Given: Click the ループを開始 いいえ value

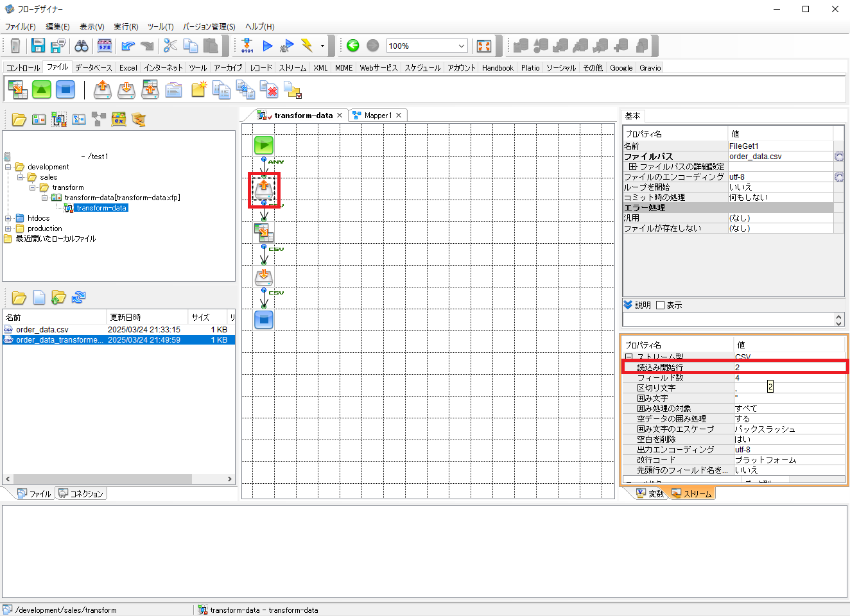Looking at the screenshot, I should (781, 187).
